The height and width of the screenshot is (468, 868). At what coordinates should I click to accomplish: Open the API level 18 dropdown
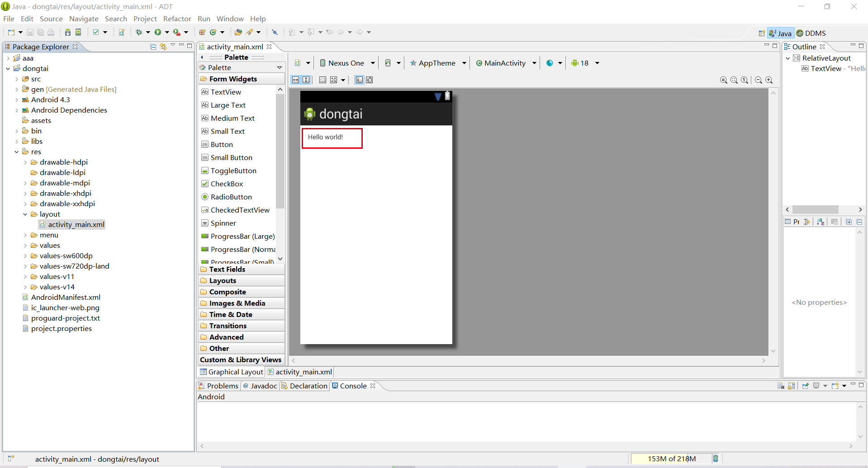(585, 63)
